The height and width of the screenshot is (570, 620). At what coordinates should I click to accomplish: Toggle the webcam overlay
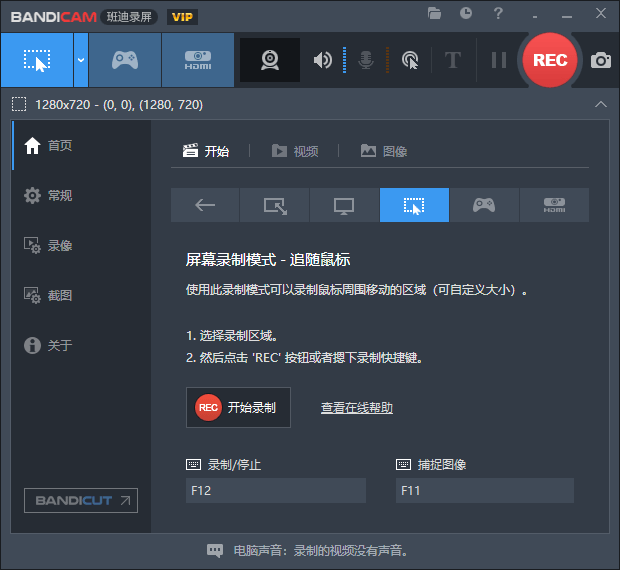(270, 60)
